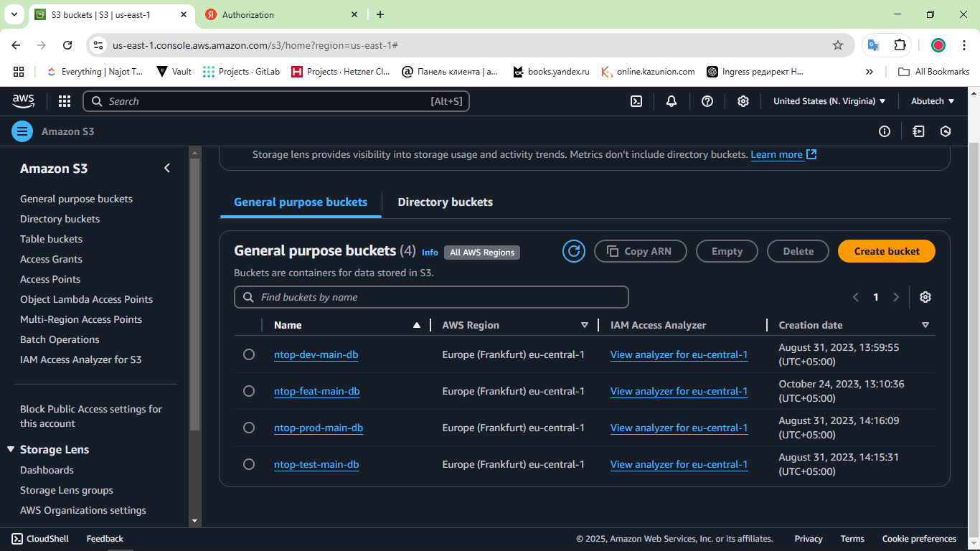The image size is (980, 551).
Task: Click the Copy ARN button
Action: (641, 251)
